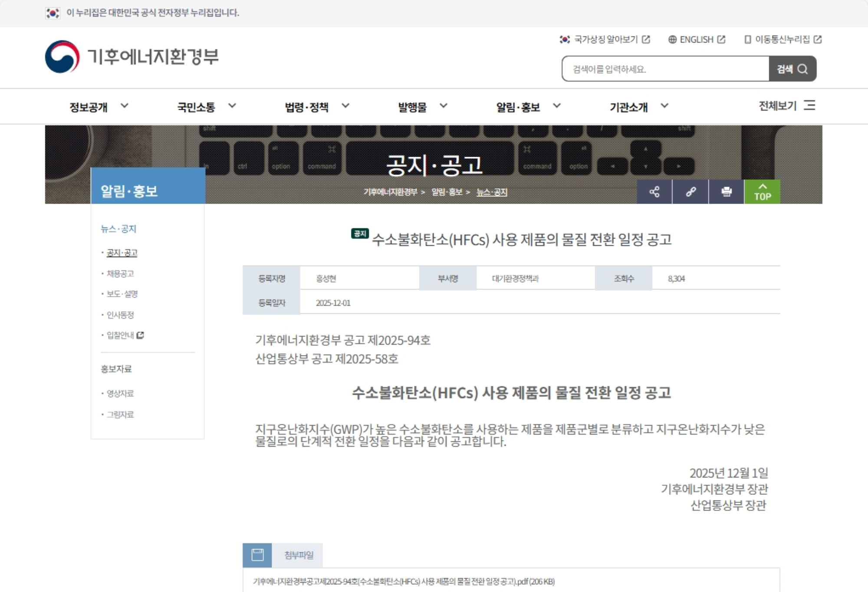This screenshot has height=592, width=868.
Task: Expand the 국민소통 dropdown arrow
Action: (232, 106)
